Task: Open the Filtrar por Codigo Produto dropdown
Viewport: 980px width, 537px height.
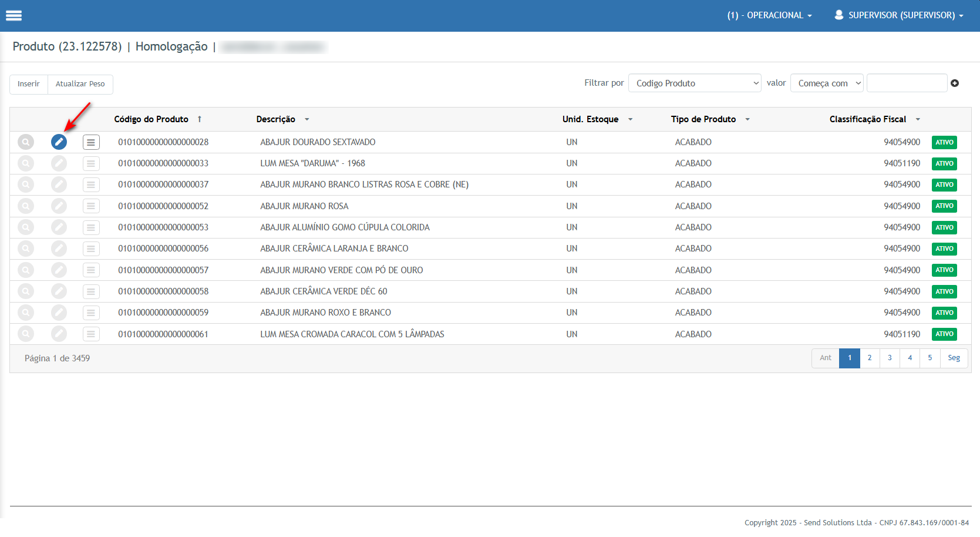Action: coord(694,83)
